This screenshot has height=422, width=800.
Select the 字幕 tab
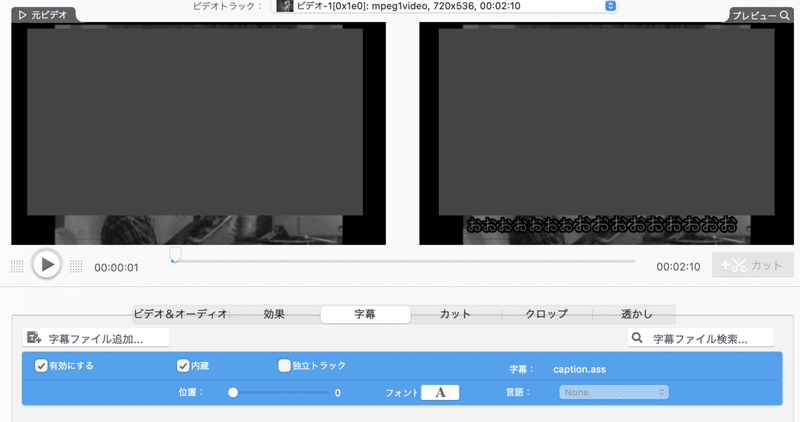(x=365, y=314)
